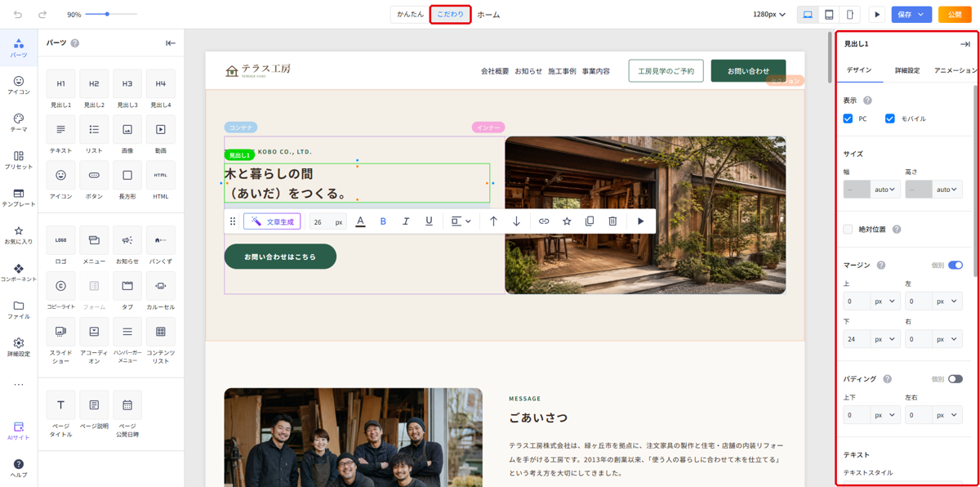The height and width of the screenshot is (487, 980).
Task: Click the undo arrow icon
Action: [18, 15]
